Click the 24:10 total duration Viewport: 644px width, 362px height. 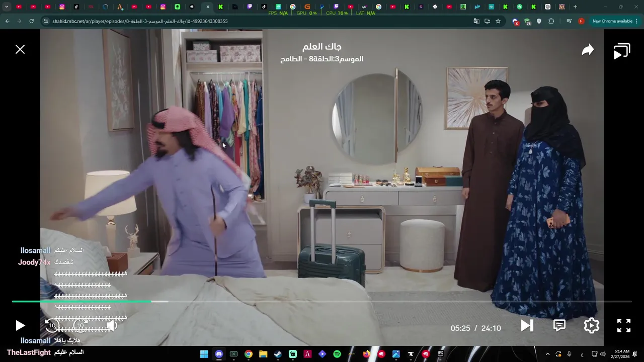(x=491, y=328)
